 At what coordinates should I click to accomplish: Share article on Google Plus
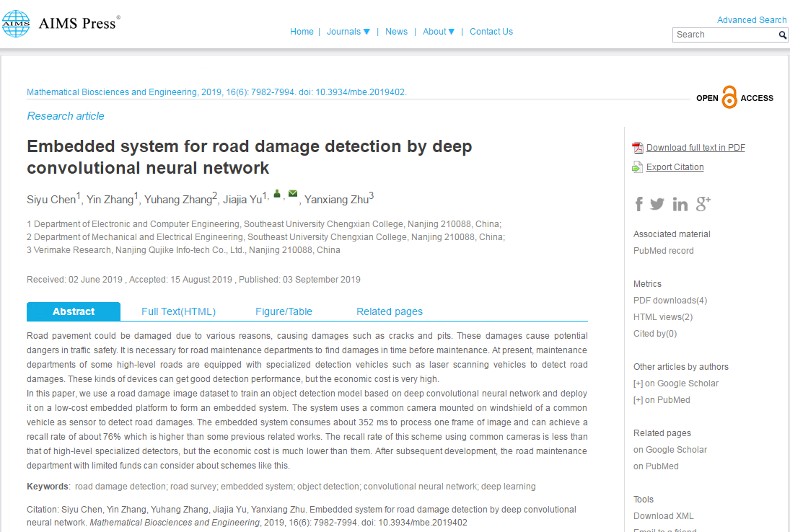point(703,204)
